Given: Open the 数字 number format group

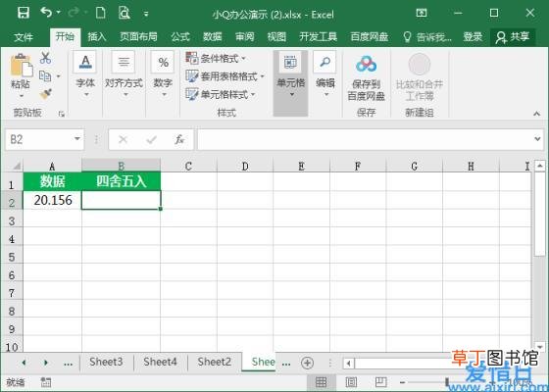Looking at the screenshot, I should pyautogui.click(x=163, y=75).
